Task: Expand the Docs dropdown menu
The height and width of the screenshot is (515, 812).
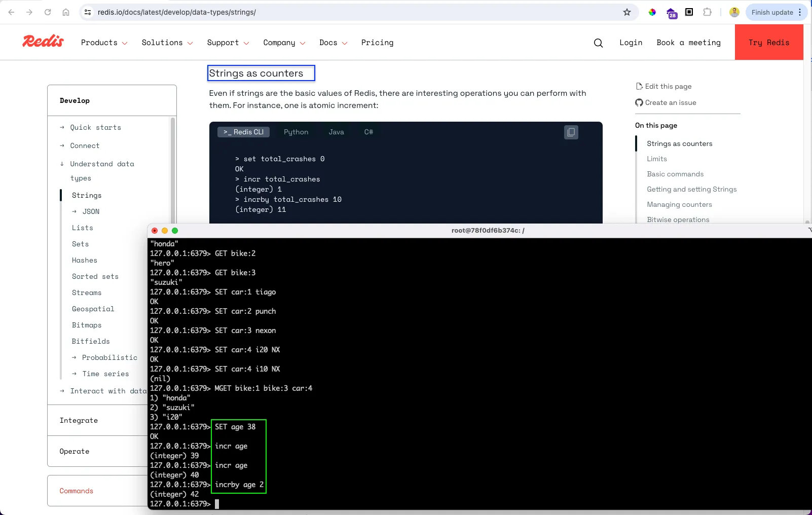Action: (333, 43)
